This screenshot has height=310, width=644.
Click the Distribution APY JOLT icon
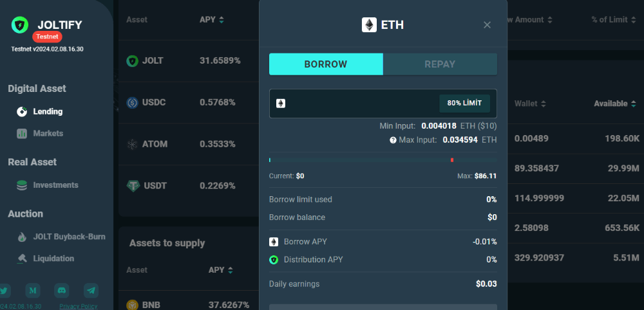point(274,260)
